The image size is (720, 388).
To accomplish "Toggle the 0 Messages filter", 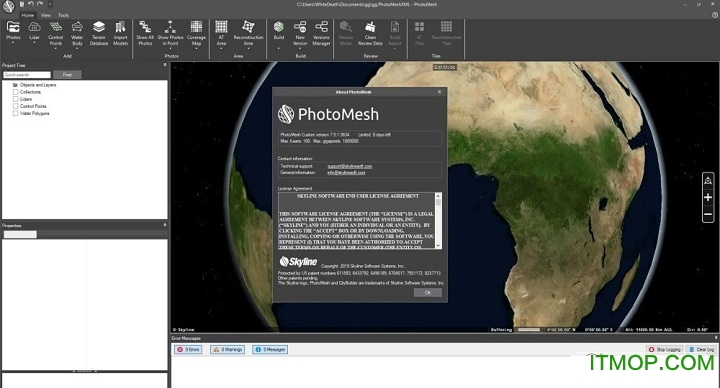I will click(x=270, y=349).
